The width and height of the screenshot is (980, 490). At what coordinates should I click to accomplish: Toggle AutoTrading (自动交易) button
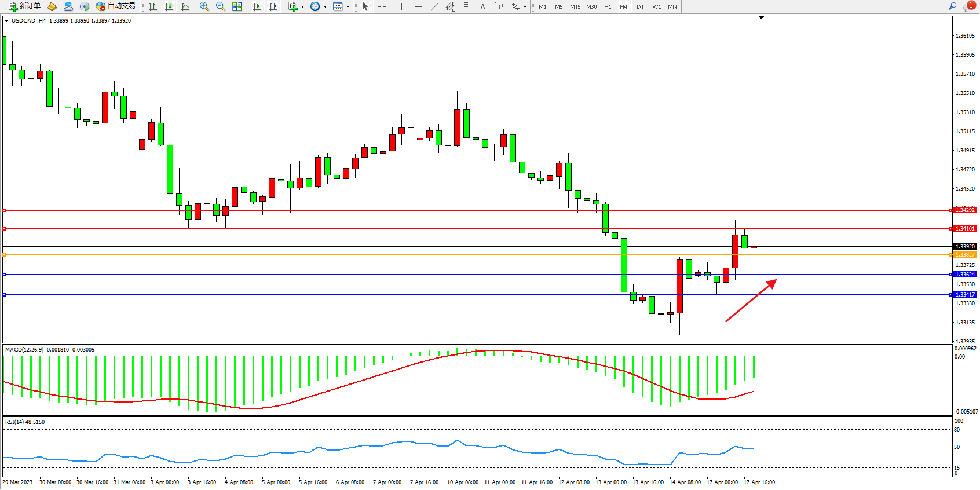pos(116,6)
